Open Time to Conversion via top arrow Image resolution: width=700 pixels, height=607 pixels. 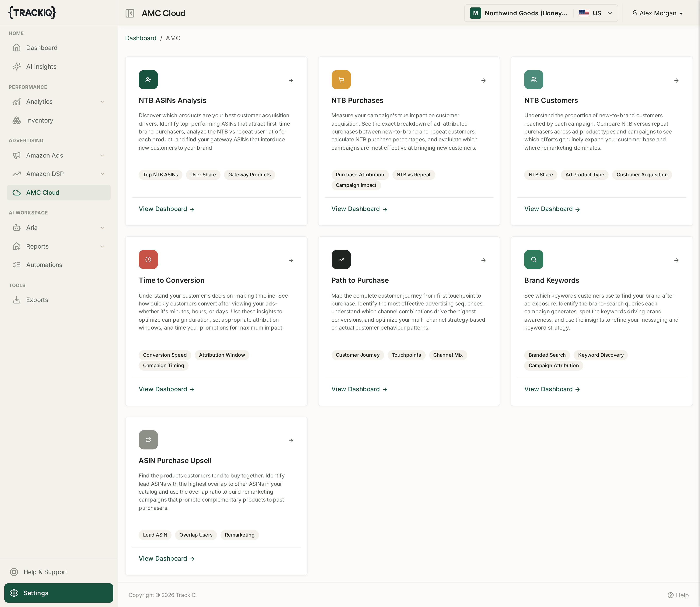291,260
